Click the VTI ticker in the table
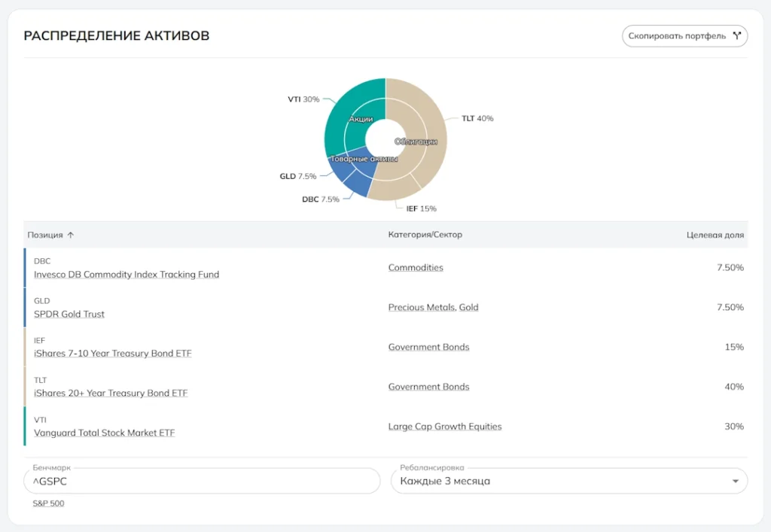The width and height of the screenshot is (771, 532). 40,420
